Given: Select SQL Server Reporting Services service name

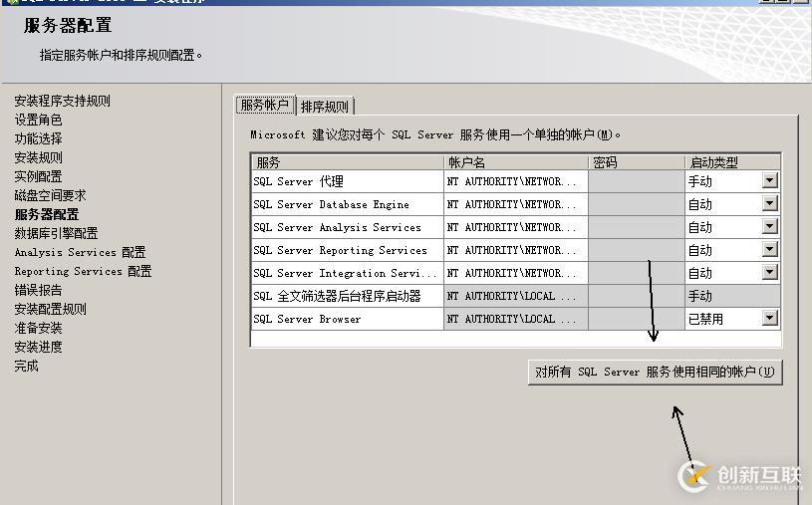Looking at the screenshot, I should click(347, 250).
